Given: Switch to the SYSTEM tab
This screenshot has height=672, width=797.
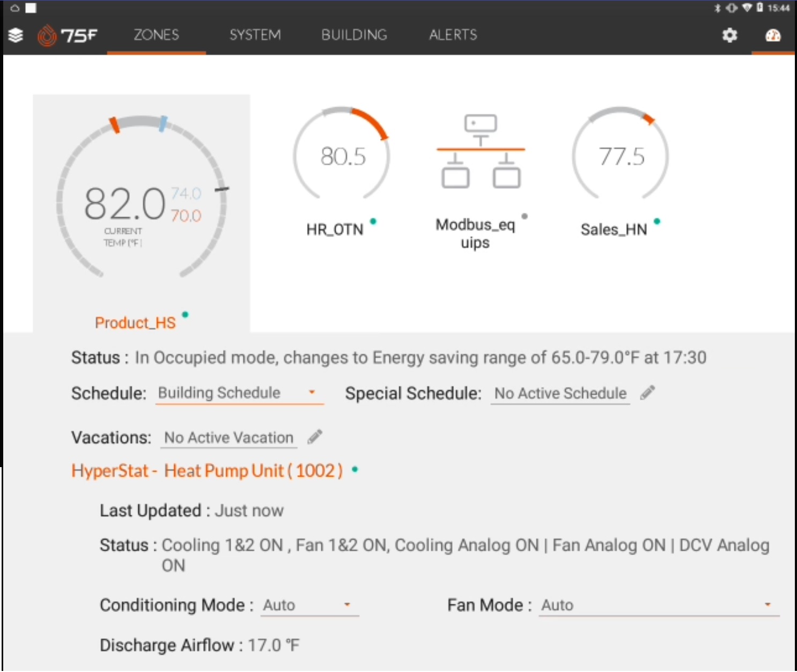Looking at the screenshot, I should [255, 35].
